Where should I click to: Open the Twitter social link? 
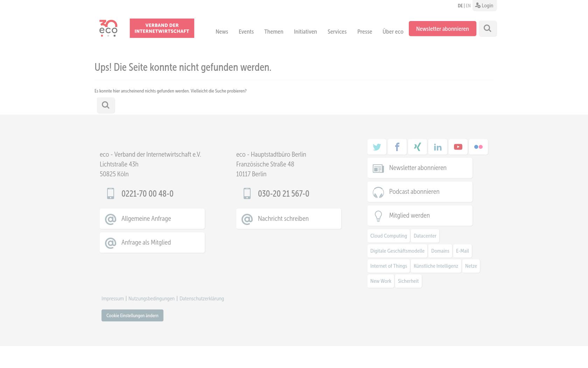click(x=377, y=147)
